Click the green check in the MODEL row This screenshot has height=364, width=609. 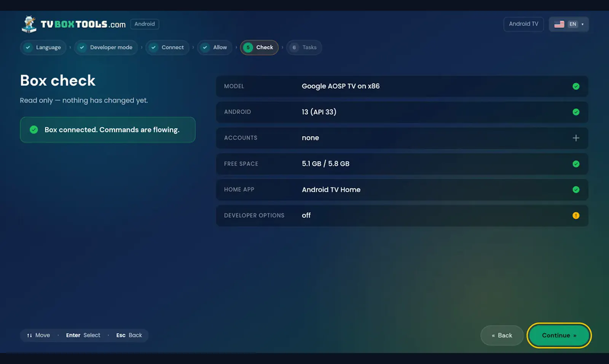pos(576,86)
